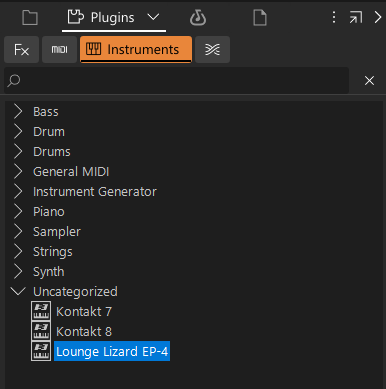
Task: Expand the Bass category
Action: pyautogui.click(x=18, y=112)
